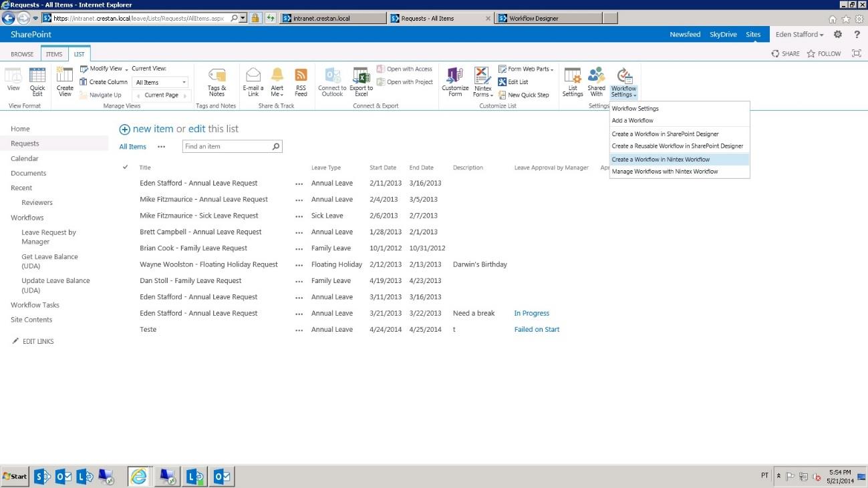Click Export to Excel icon

tap(361, 82)
